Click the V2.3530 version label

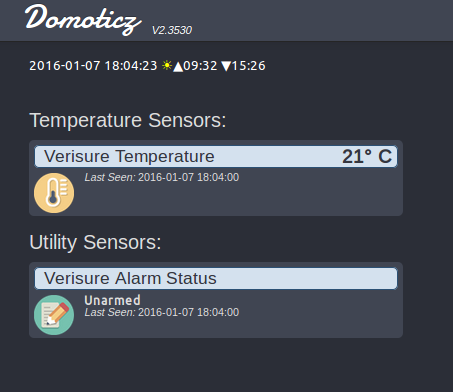tap(172, 30)
